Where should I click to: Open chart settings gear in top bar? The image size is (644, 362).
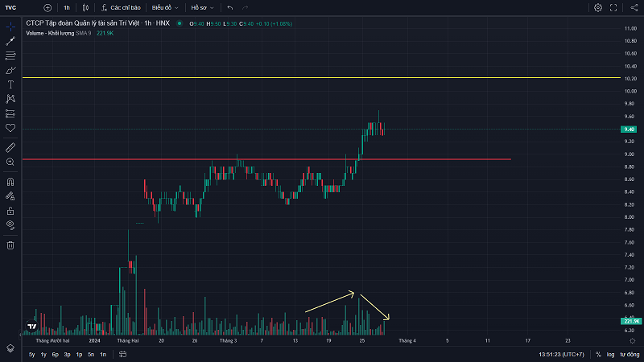(598, 7)
